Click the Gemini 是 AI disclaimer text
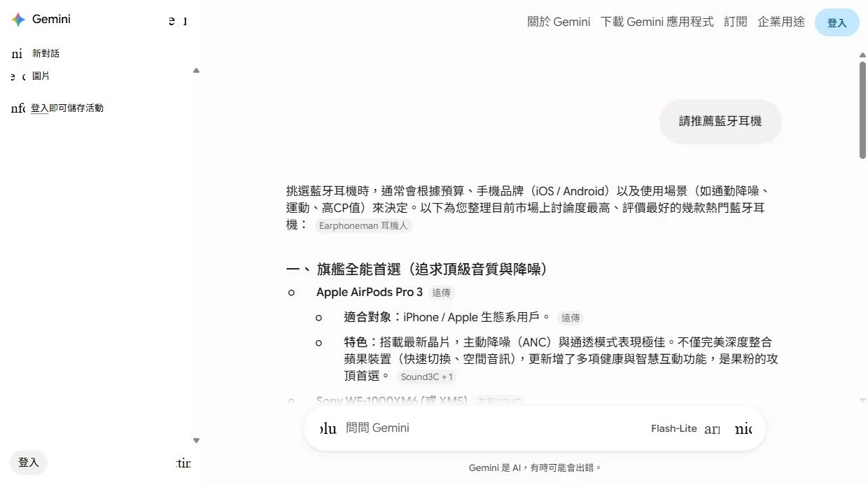Image resolution: width=868 pixels, height=485 pixels. point(535,468)
